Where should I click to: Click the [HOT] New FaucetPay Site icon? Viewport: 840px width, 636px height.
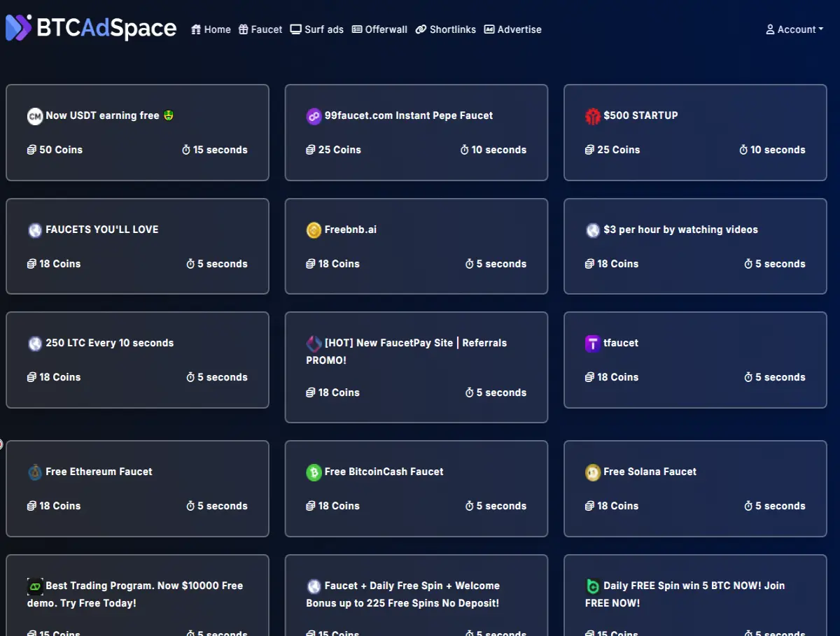click(314, 344)
